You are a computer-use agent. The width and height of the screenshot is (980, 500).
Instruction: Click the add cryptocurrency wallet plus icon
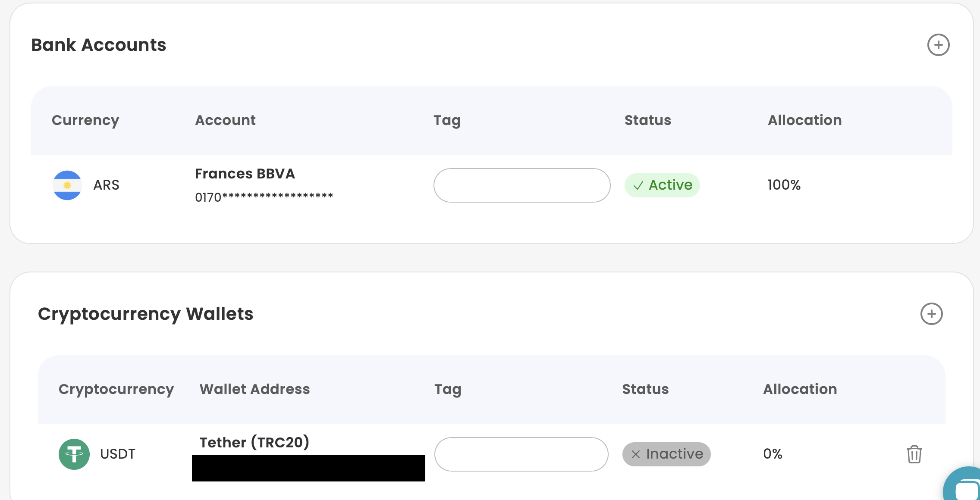(x=931, y=314)
